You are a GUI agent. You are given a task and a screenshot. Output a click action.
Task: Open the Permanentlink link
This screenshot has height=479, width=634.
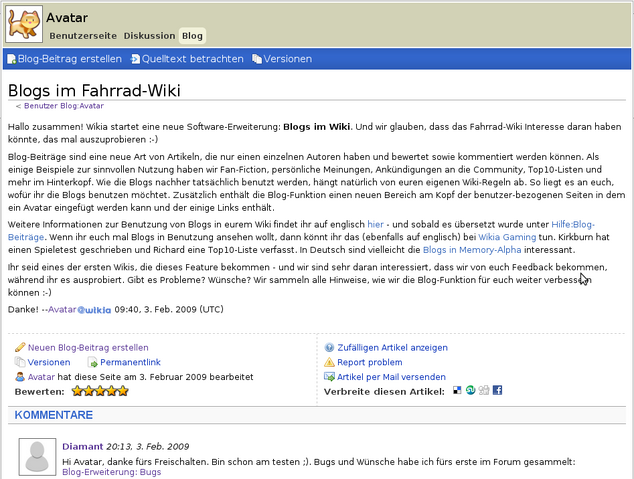130,362
